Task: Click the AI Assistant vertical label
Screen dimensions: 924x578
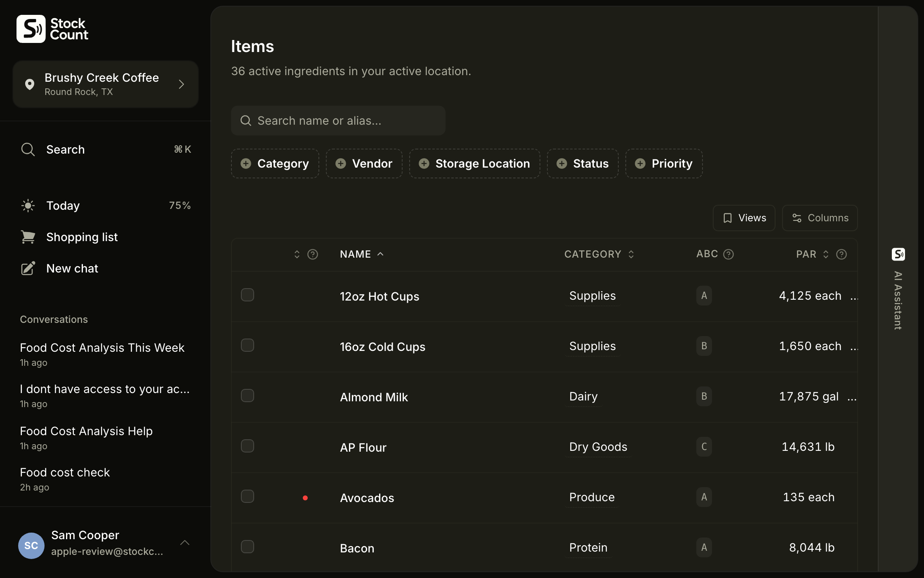Action: pos(898,300)
